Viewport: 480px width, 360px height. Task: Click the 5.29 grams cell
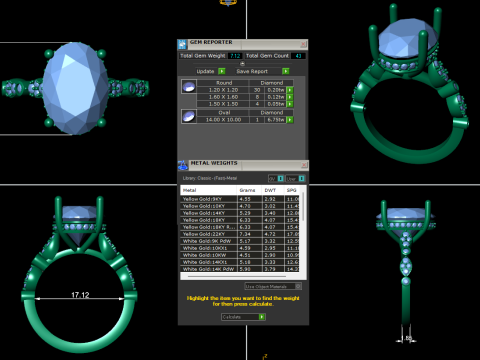tap(250, 213)
